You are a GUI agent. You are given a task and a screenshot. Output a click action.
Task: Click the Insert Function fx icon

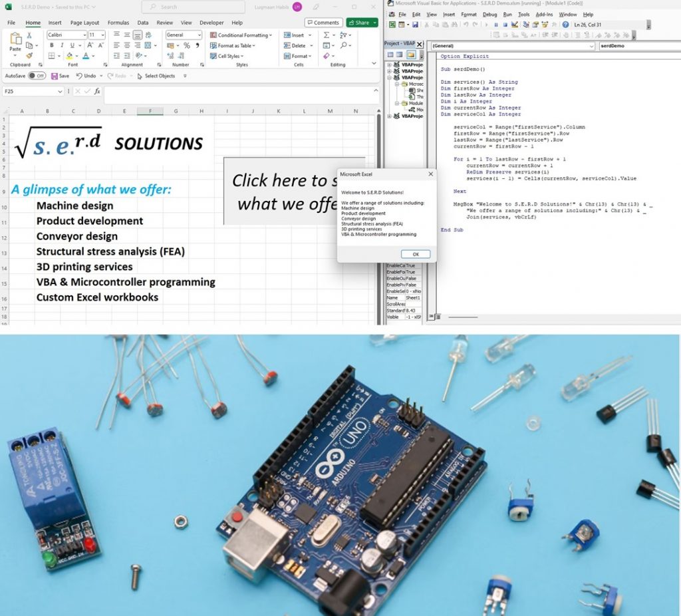point(97,91)
